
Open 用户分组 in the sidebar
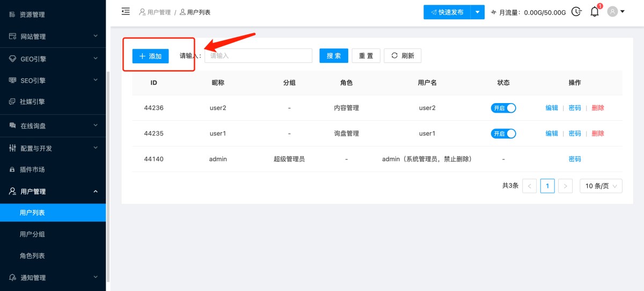pyautogui.click(x=32, y=234)
